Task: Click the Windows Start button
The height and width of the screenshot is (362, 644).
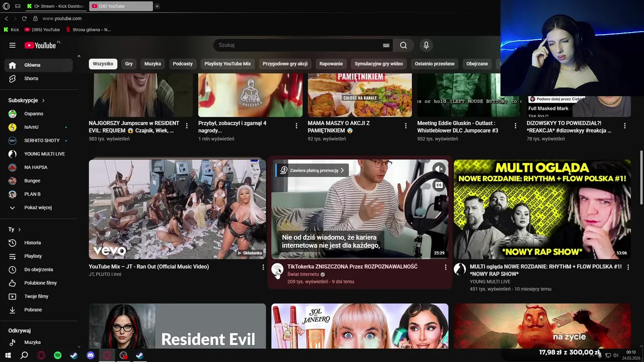Action: click(8, 355)
